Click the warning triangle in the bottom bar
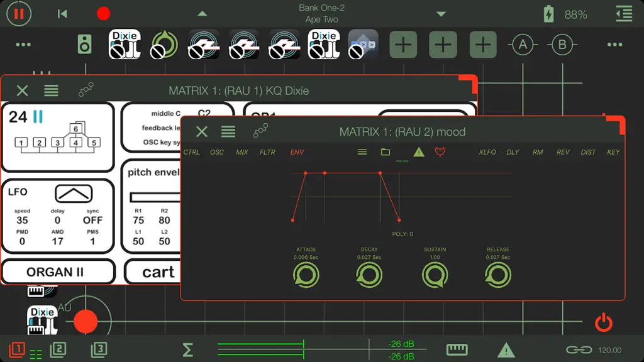The image size is (644, 362). tap(506, 350)
